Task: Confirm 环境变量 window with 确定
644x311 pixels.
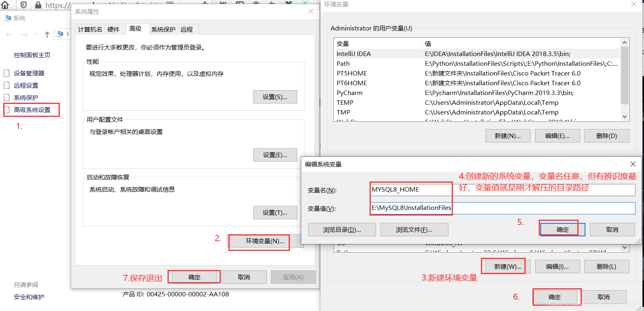Action: [x=555, y=297]
